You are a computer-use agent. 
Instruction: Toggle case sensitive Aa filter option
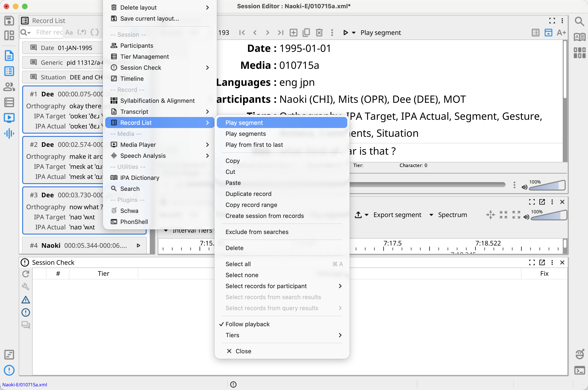pos(69,32)
